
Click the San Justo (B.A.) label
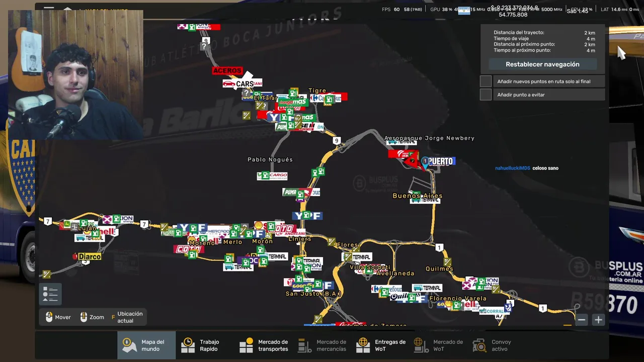313,294
